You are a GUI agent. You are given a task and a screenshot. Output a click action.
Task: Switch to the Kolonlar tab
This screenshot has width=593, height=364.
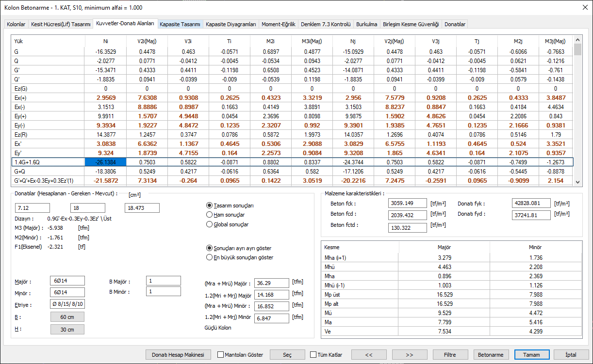pyautogui.click(x=16, y=24)
